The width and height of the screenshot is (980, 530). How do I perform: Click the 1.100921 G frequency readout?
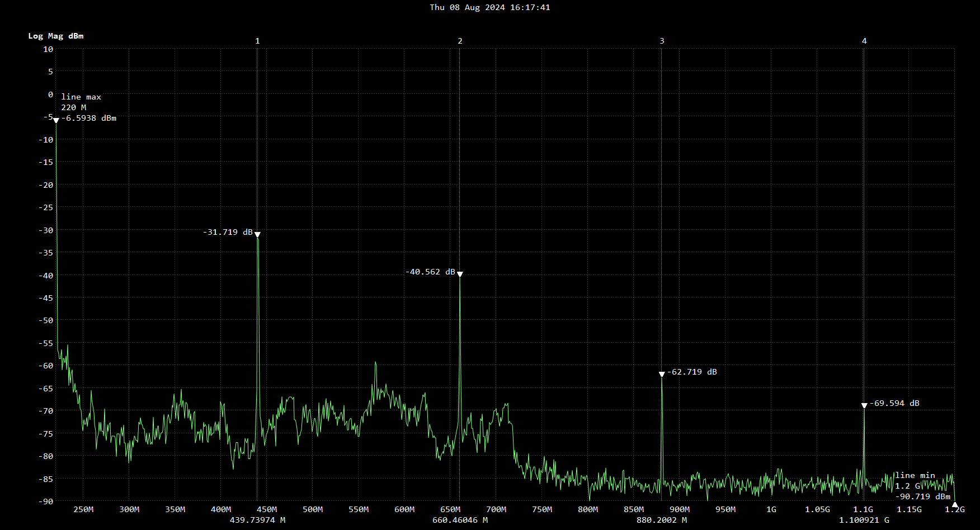point(864,520)
